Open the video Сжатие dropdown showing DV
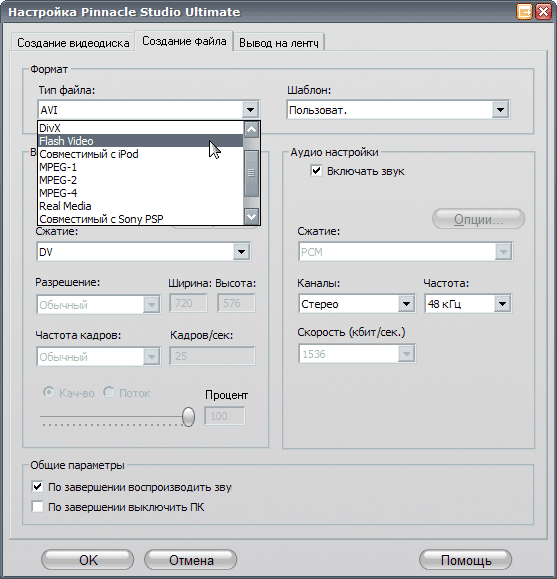The image size is (557, 579). click(144, 252)
